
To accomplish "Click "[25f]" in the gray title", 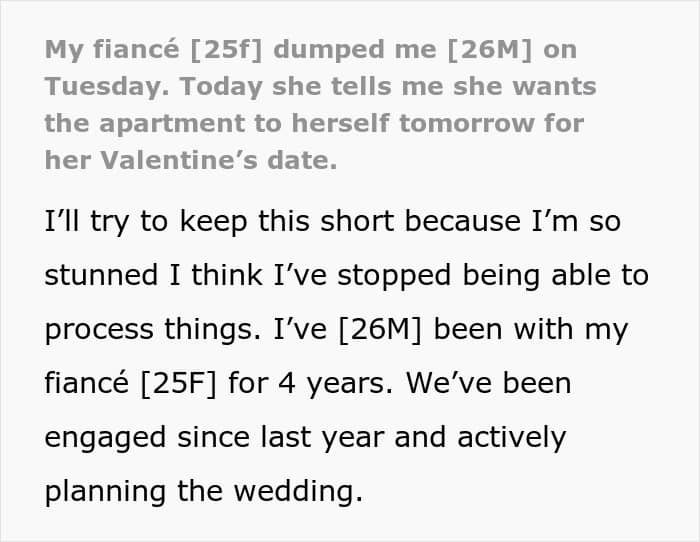I will point(226,50).
